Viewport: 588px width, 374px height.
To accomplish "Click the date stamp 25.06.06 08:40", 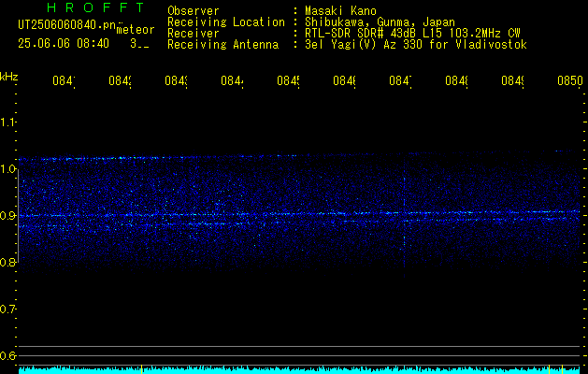I will 64,44.
